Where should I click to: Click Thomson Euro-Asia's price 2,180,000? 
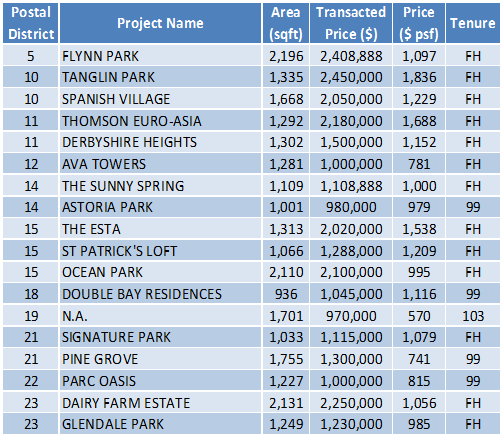(x=351, y=121)
